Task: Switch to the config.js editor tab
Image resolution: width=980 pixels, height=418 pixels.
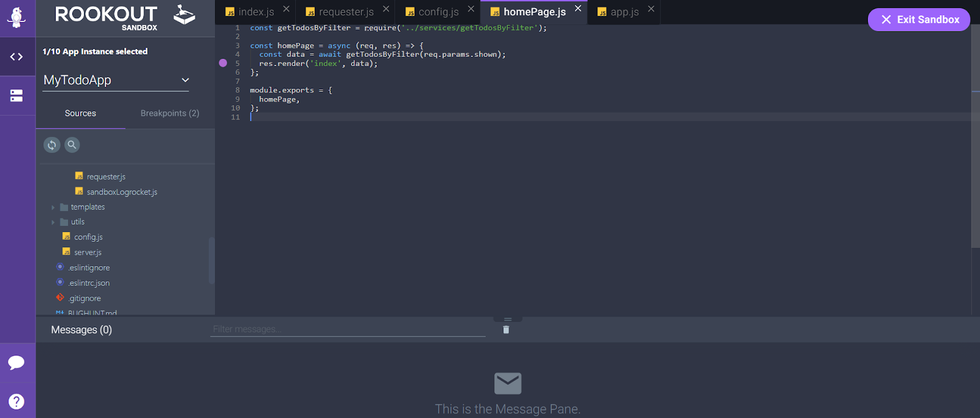Action: (x=438, y=12)
